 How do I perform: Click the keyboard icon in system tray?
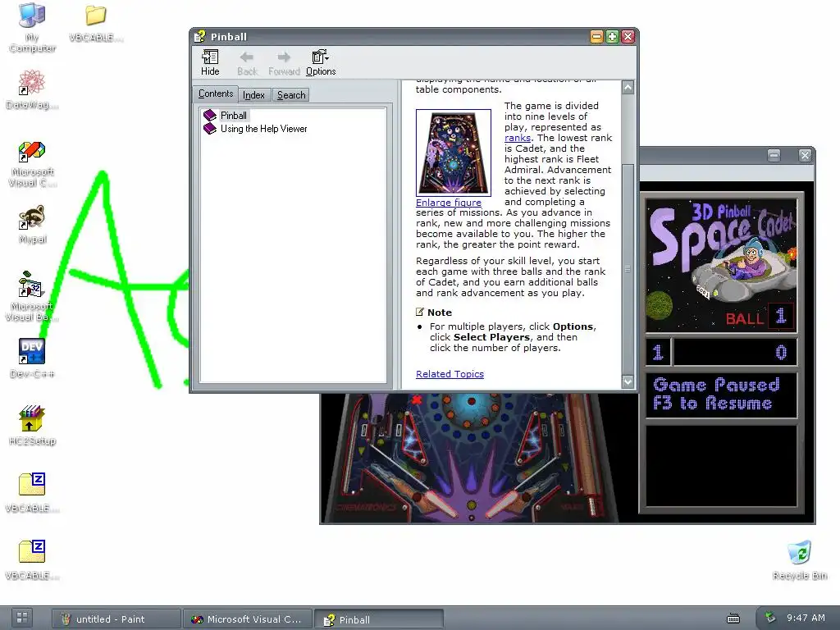tap(733, 619)
